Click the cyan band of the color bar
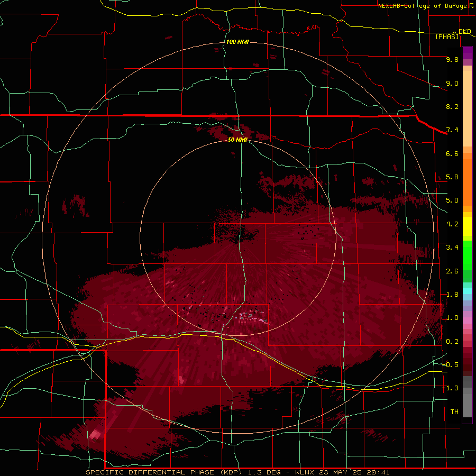Viewport: 476px width, 476px height. coord(467,291)
